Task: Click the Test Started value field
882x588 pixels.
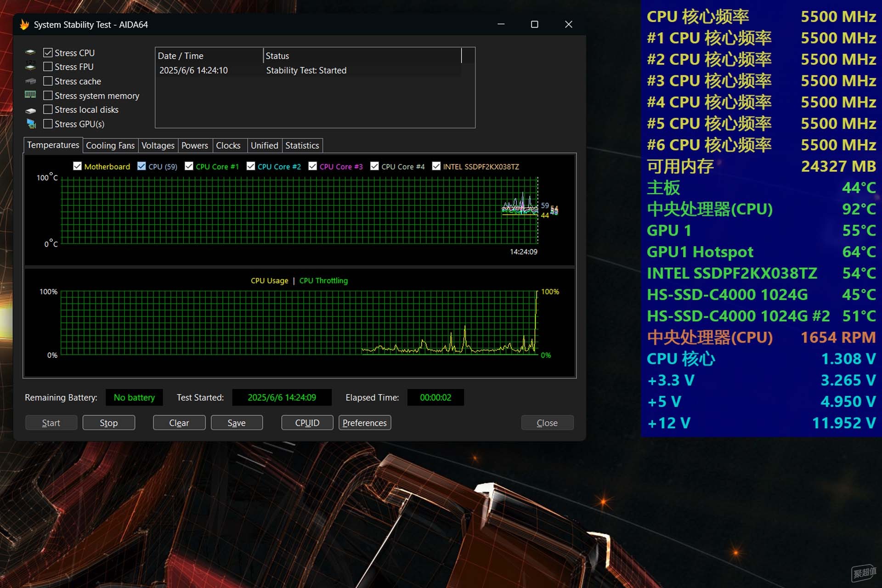Action: click(282, 397)
